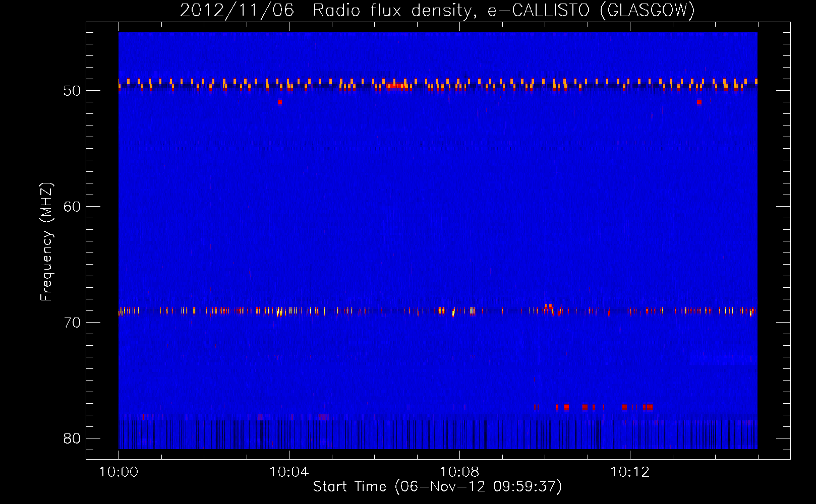Click the red emission cluster near 77 MHz
The height and width of the screenshot is (504, 816).
point(594,407)
